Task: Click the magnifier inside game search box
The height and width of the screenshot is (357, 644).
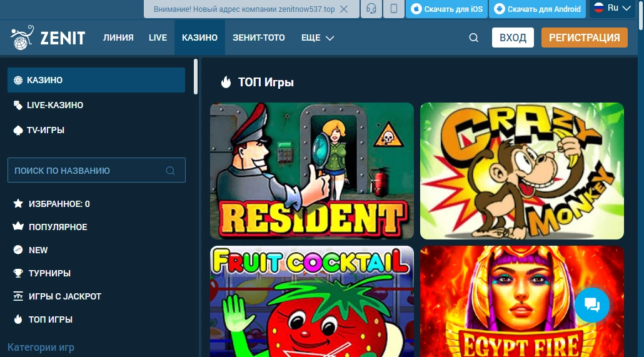Action: 171,171
